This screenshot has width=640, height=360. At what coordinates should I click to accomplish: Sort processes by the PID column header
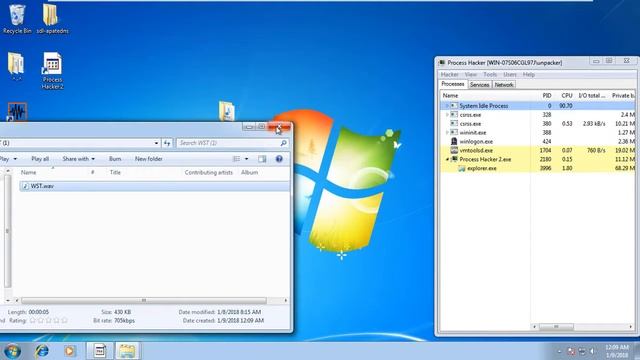point(546,96)
